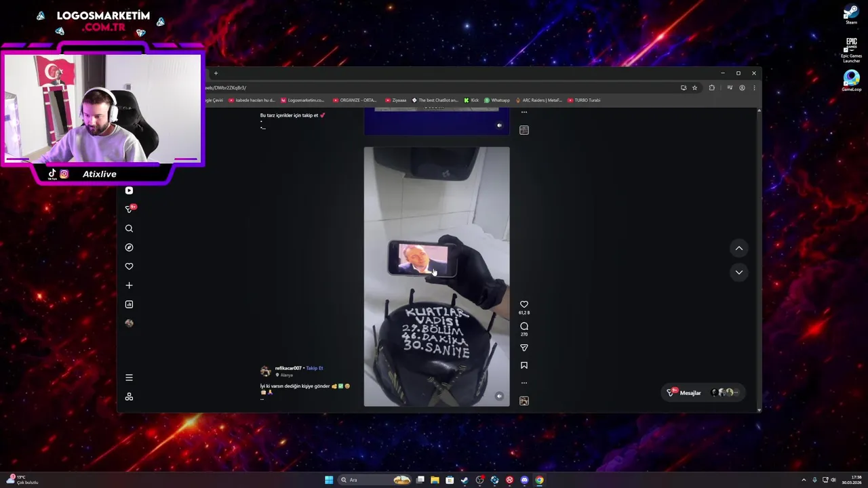
Task: Bookmark this page with star icon
Action: click(x=694, y=87)
